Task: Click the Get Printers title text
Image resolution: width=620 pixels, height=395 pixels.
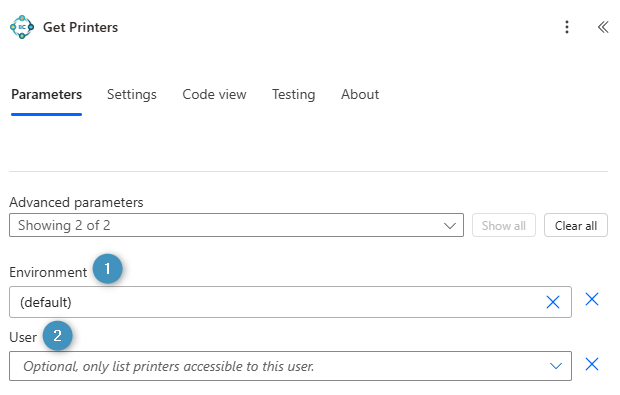Action: point(80,27)
